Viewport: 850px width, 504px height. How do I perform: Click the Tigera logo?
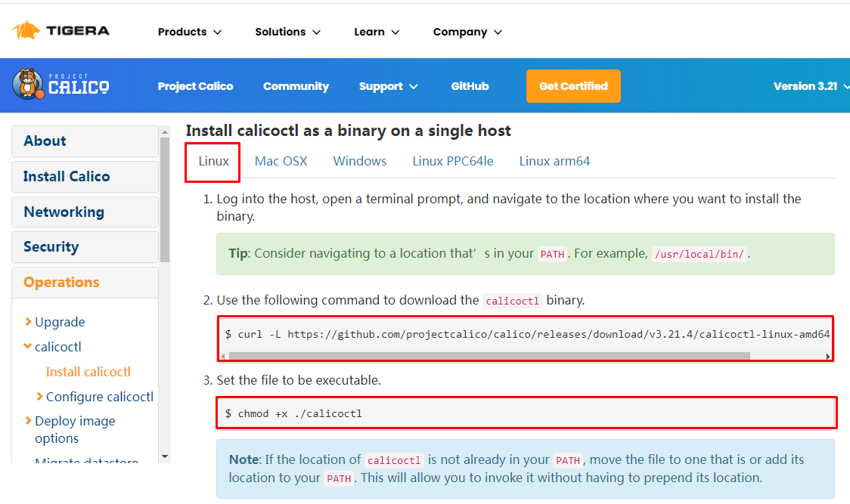[x=61, y=31]
